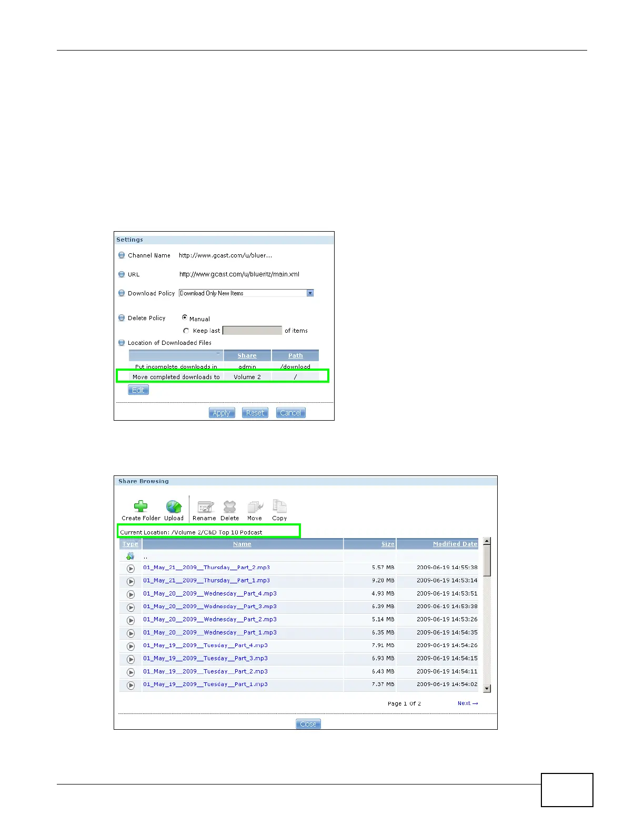Sort file list by Name column
This screenshot has height=834, width=644.
(x=242, y=544)
